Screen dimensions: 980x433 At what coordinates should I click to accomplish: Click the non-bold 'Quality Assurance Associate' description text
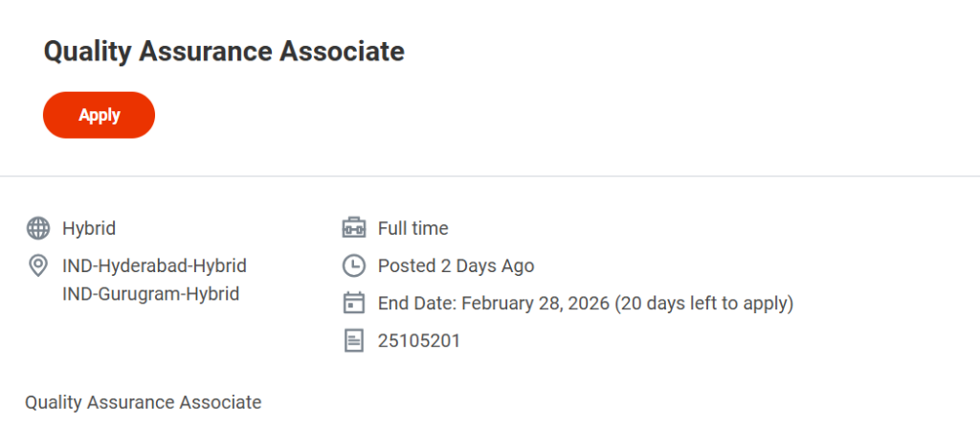pyautogui.click(x=143, y=402)
